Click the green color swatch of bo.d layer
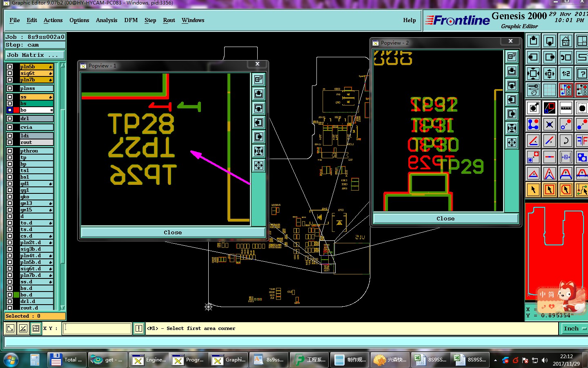Screen dimensions: 588x368 (16, 295)
